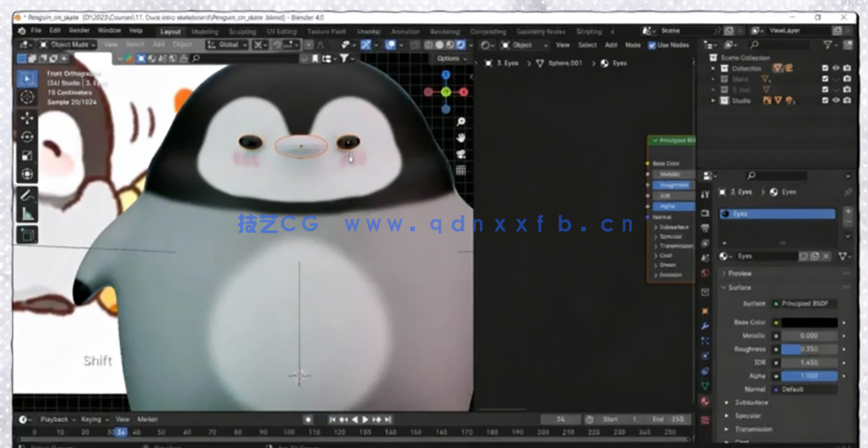The image size is (868, 448).
Task: Toggle viewport visibility of the Studio collection
Action: point(836,100)
